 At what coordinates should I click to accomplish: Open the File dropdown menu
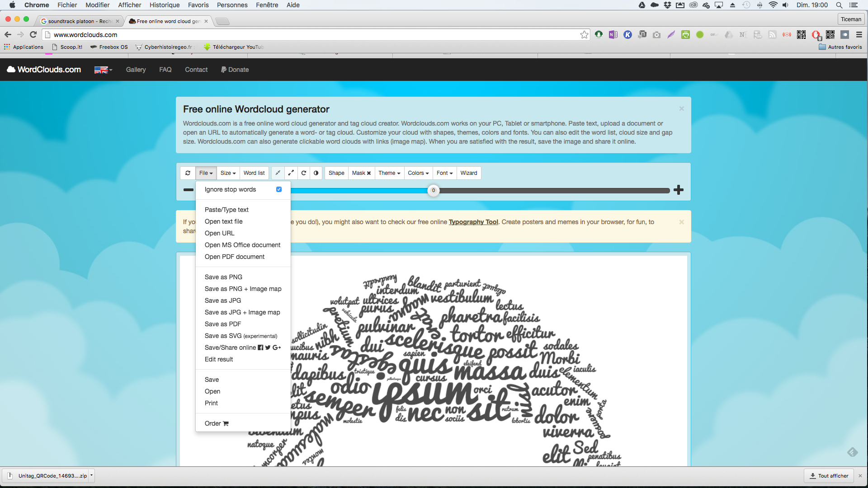206,173
